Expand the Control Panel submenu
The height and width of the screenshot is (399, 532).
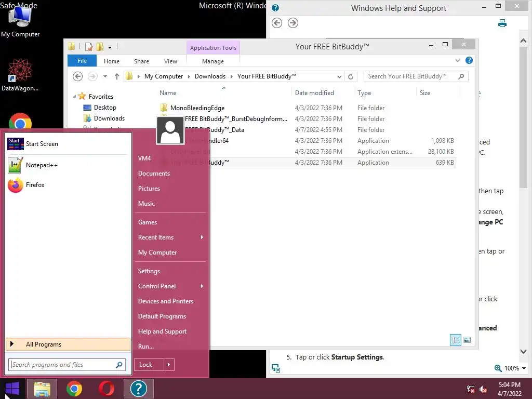click(202, 286)
